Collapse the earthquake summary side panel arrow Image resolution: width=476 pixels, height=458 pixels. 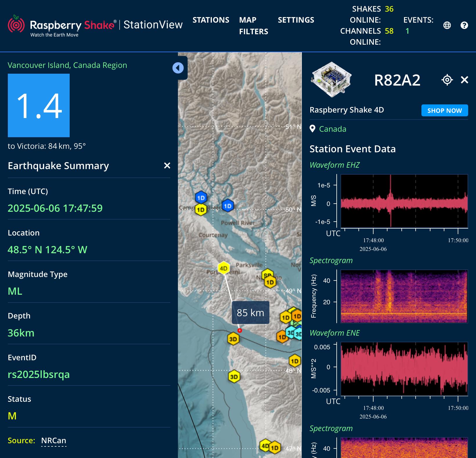pos(178,68)
